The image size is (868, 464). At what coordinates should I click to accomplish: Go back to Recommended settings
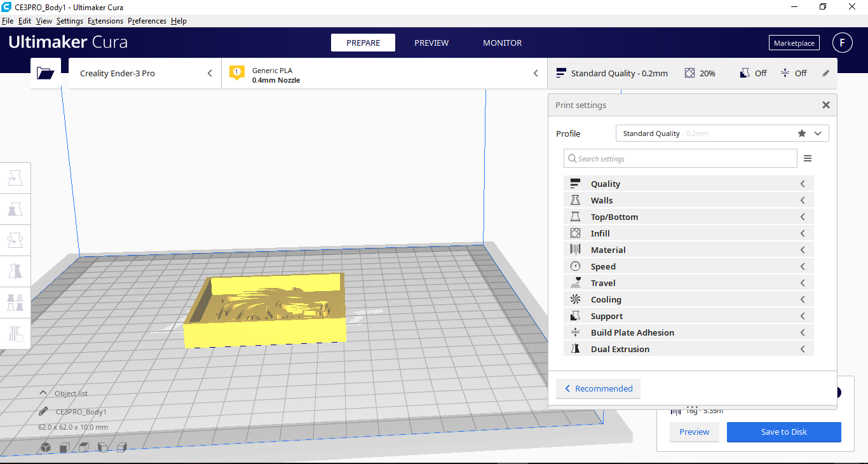[599, 388]
